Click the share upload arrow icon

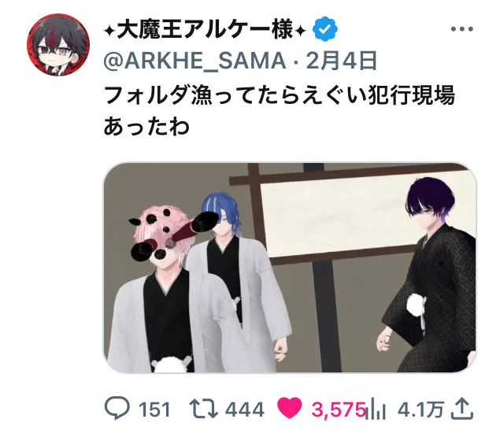click(x=462, y=408)
